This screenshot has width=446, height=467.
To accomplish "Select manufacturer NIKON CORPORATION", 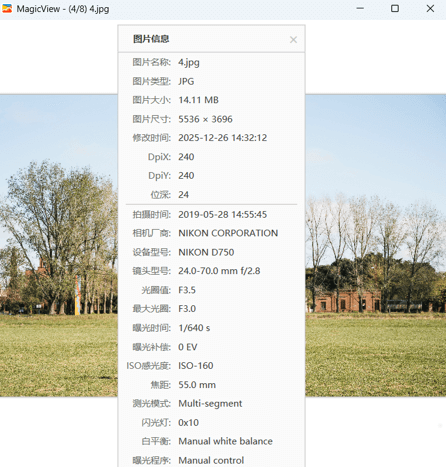I will coord(228,233).
